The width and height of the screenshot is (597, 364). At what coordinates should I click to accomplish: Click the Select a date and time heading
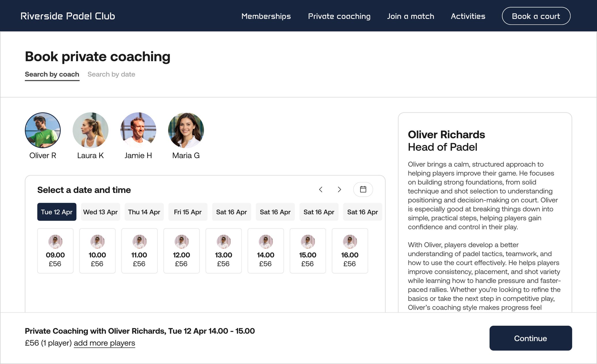[x=84, y=190]
